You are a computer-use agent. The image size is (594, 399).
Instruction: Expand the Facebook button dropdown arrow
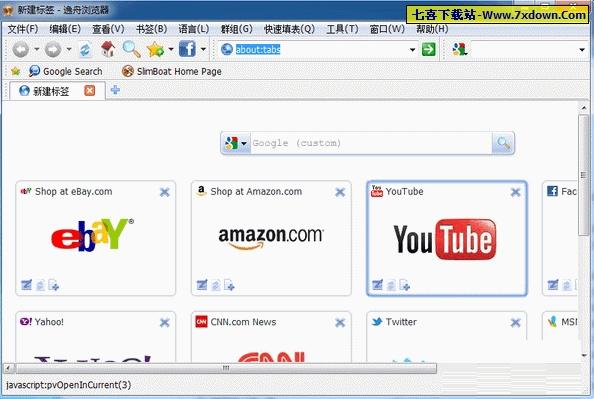point(203,49)
